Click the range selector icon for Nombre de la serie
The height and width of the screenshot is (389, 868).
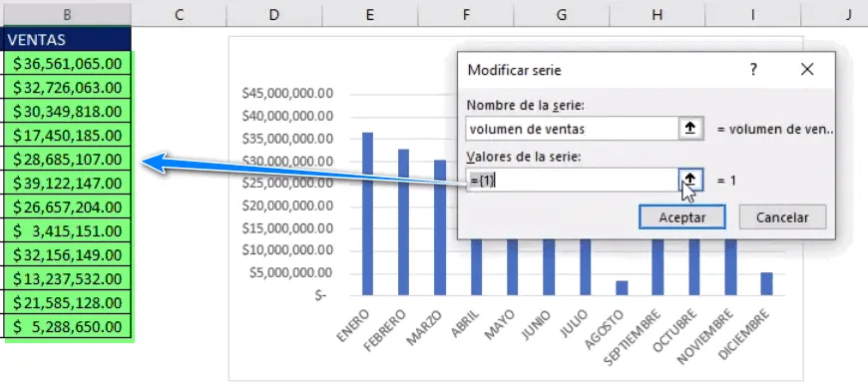690,129
